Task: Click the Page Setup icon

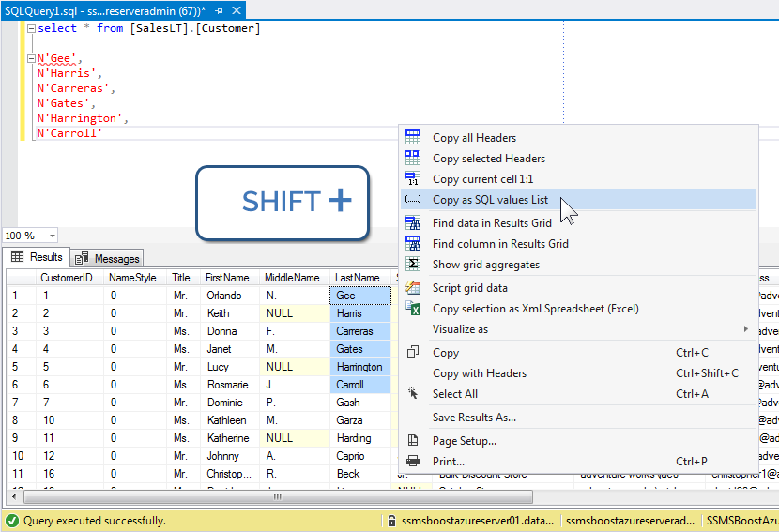Action: click(413, 440)
